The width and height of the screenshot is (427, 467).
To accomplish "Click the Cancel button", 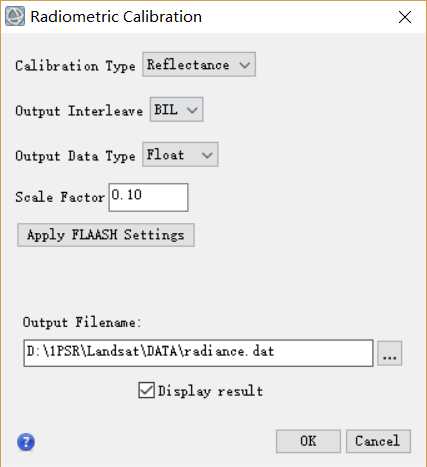I will (x=378, y=441).
